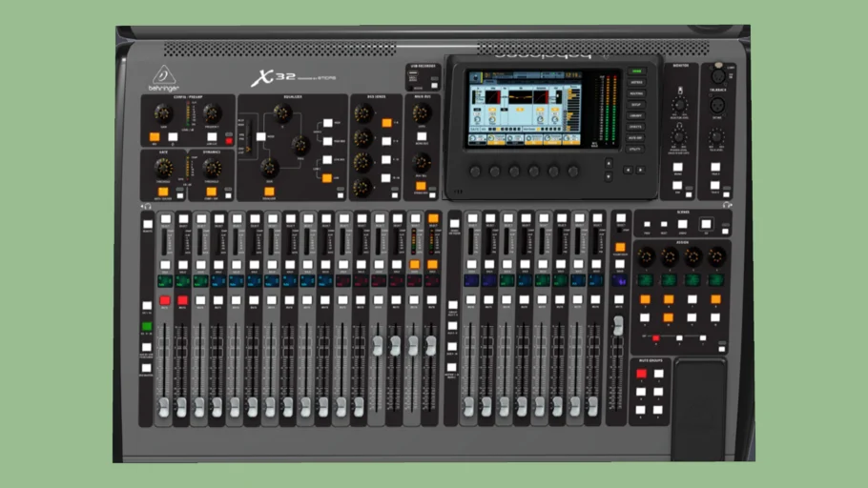Viewport: 868px width, 488px height.
Task: Select the High band EQ button
Action: 328,123
